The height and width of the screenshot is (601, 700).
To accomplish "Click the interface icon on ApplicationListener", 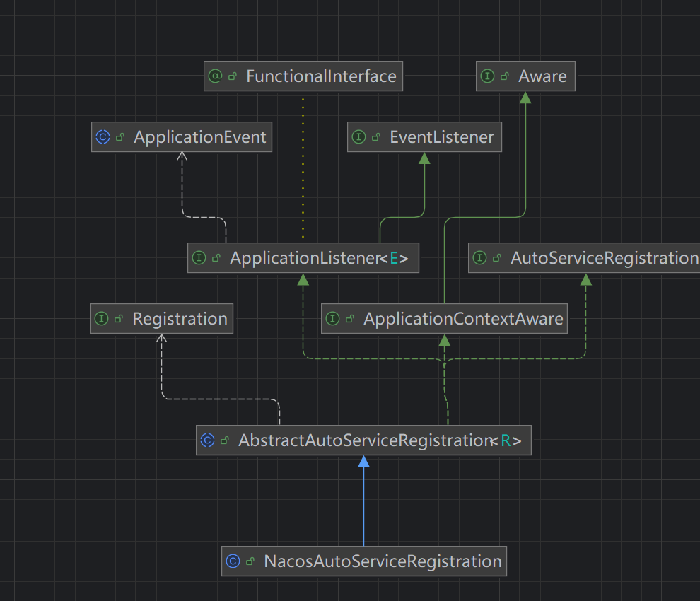I will (199, 258).
